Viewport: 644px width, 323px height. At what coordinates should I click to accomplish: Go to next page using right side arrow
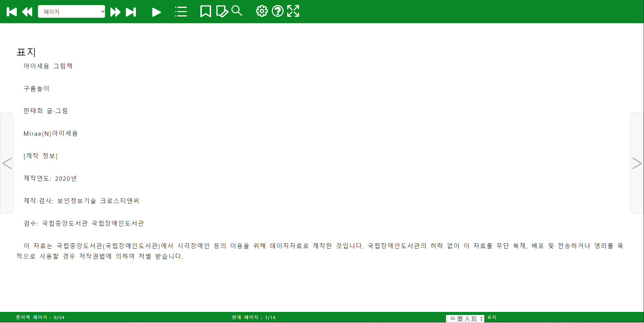coord(637,163)
